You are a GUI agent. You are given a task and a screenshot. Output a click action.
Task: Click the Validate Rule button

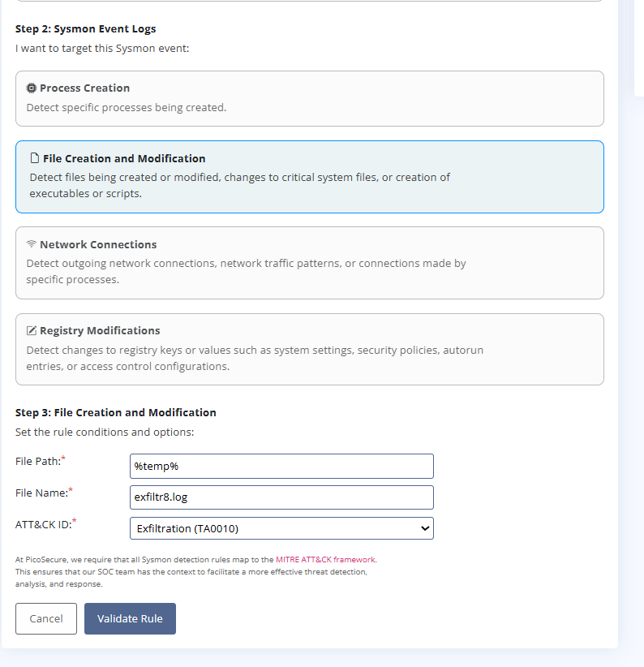[130, 619]
